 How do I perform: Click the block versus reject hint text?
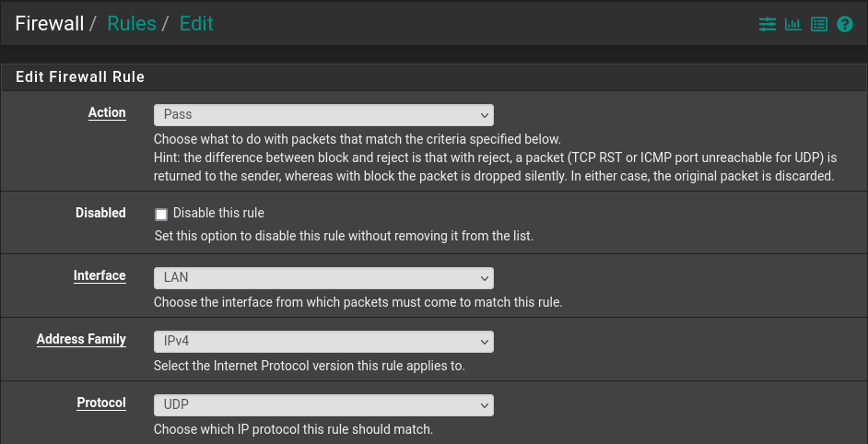tap(495, 168)
